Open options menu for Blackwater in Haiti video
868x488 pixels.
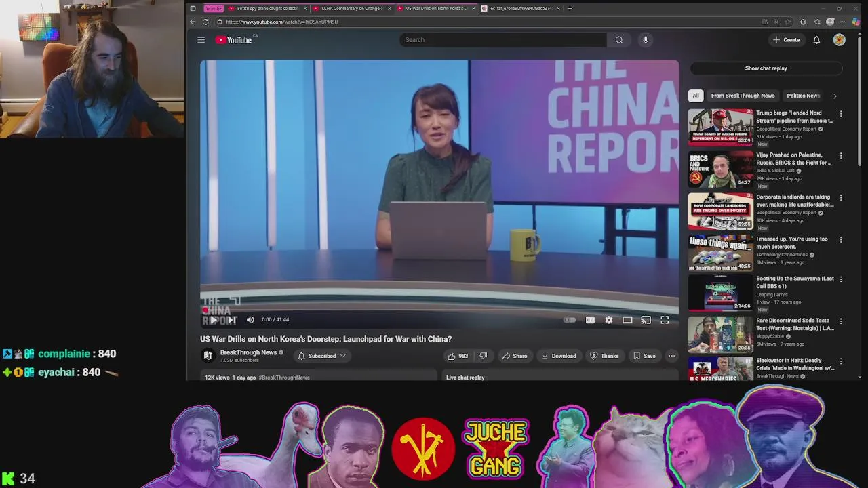tap(841, 361)
